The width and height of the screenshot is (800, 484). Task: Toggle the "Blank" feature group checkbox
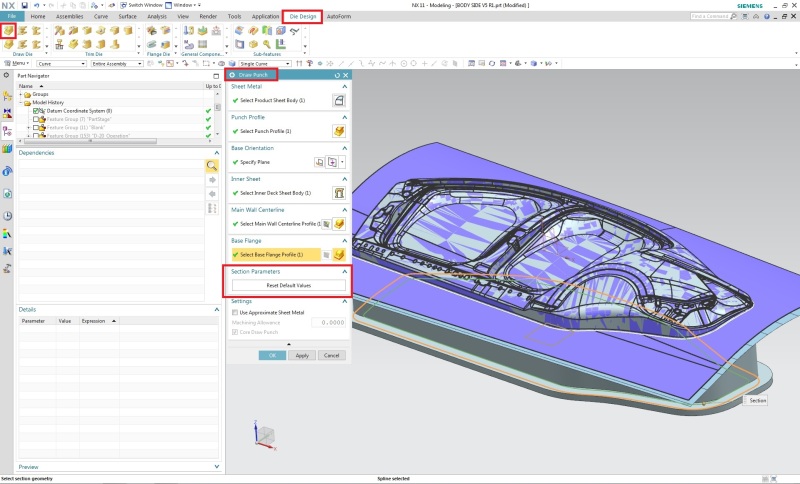coord(36,128)
